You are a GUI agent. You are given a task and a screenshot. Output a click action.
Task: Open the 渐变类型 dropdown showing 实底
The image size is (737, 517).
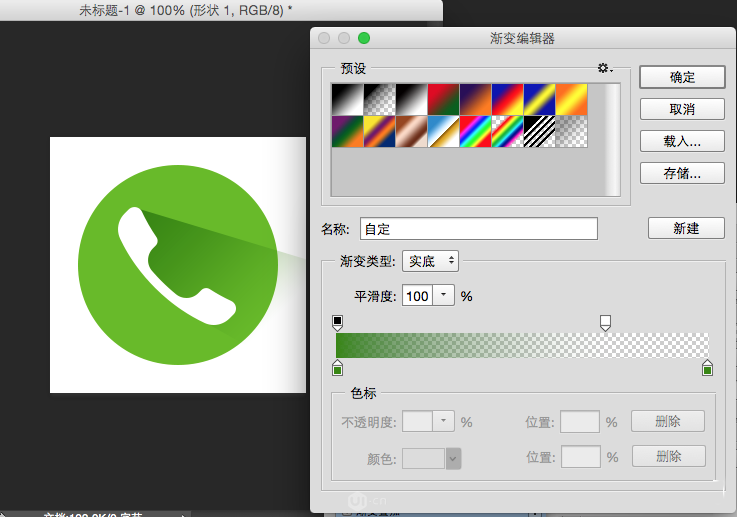(431, 261)
